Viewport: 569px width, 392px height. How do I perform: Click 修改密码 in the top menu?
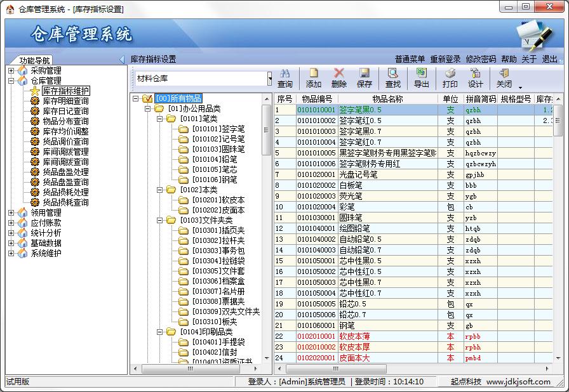click(481, 59)
